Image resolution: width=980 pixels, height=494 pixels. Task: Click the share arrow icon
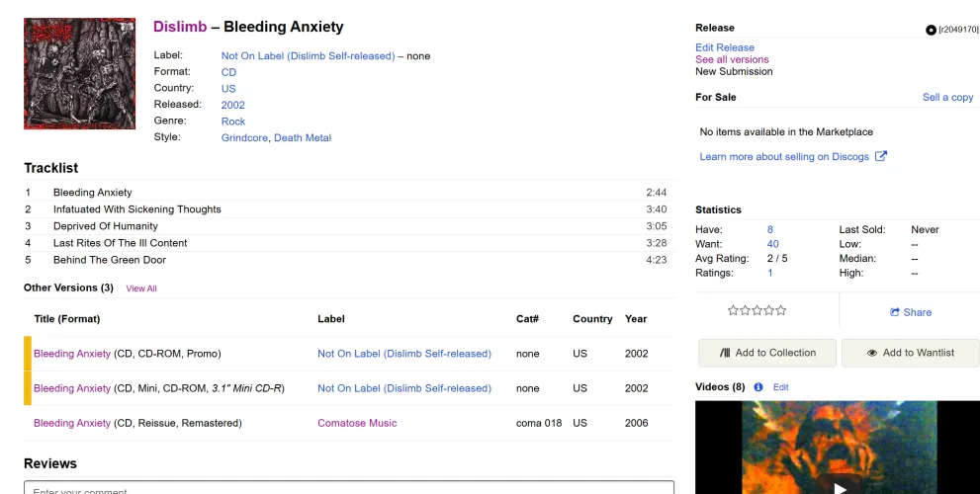click(895, 312)
